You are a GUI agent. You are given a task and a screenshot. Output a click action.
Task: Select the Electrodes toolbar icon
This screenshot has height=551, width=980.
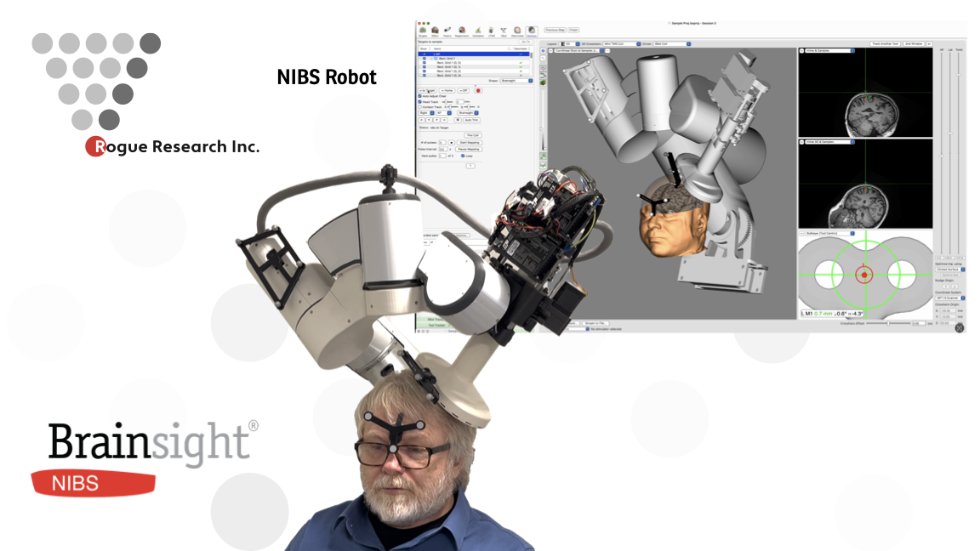tap(517, 31)
